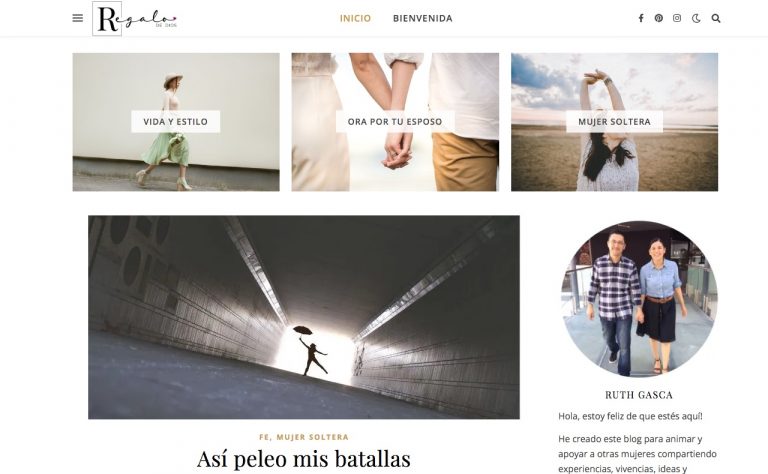Click the Regalo de Dios logo

pyautogui.click(x=135, y=19)
